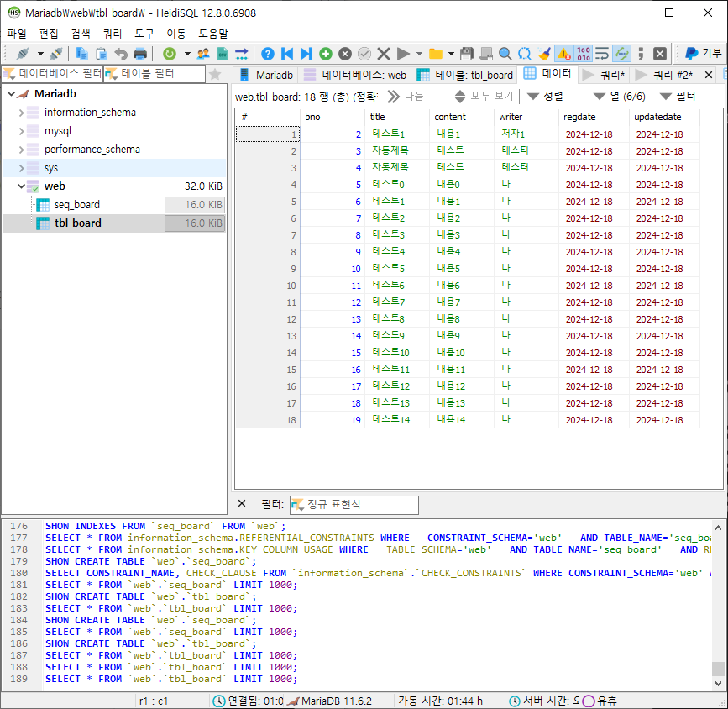Jump to first row icon

pyautogui.click(x=287, y=54)
